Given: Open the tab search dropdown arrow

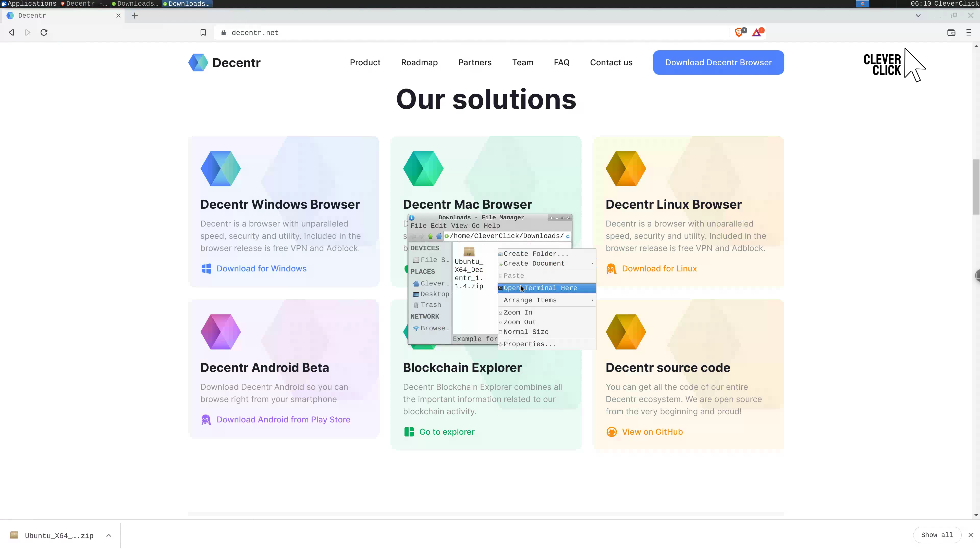Looking at the screenshot, I should pyautogui.click(x=918, y=16).
